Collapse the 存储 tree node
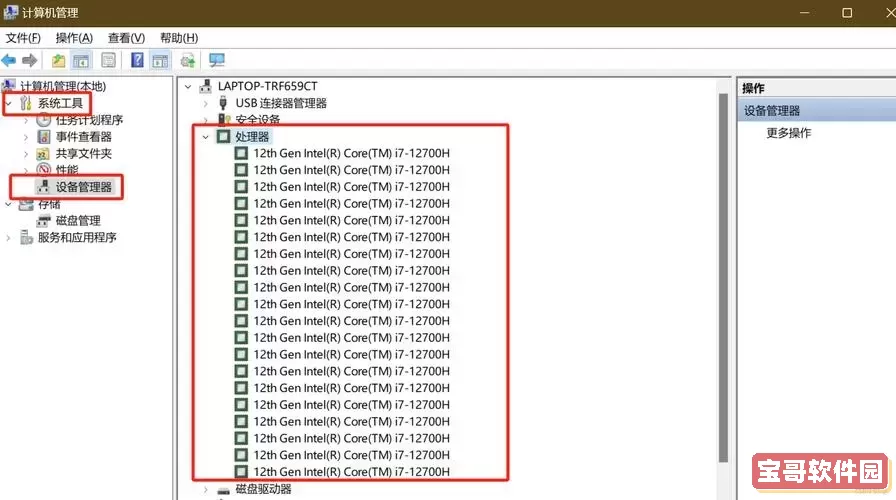Screen dimensions: 896x500 tap(9, 204)
